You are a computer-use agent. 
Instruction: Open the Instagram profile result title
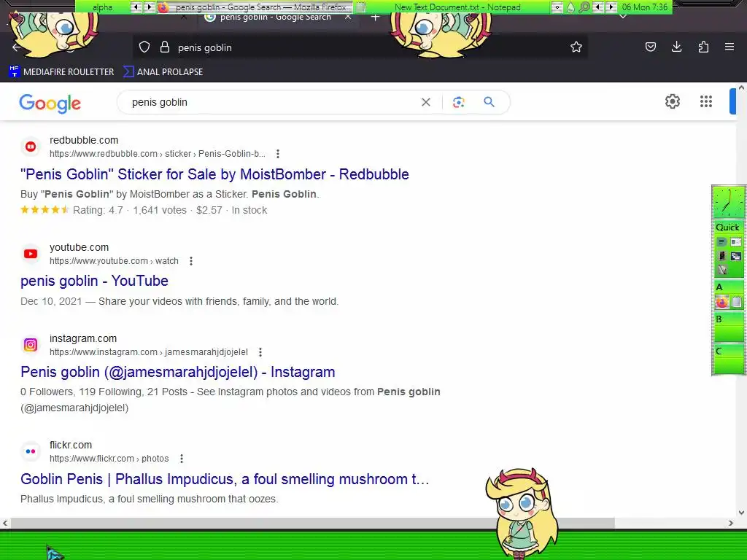tap(178, 372)
